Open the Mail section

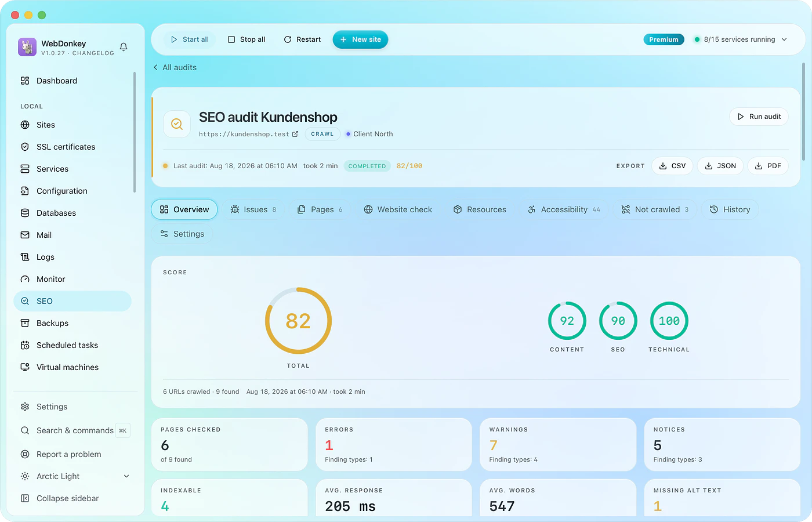(72, 235)
